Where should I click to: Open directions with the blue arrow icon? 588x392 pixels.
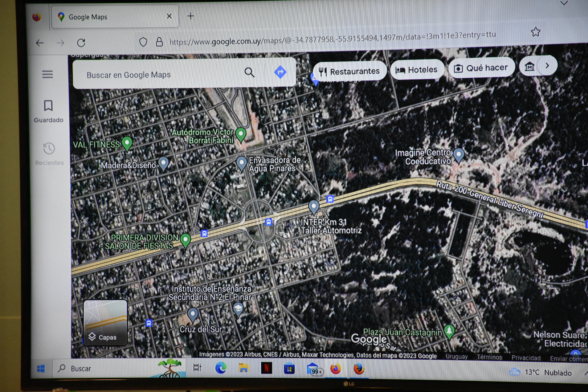pyautogui.click(x=280, y=72)
